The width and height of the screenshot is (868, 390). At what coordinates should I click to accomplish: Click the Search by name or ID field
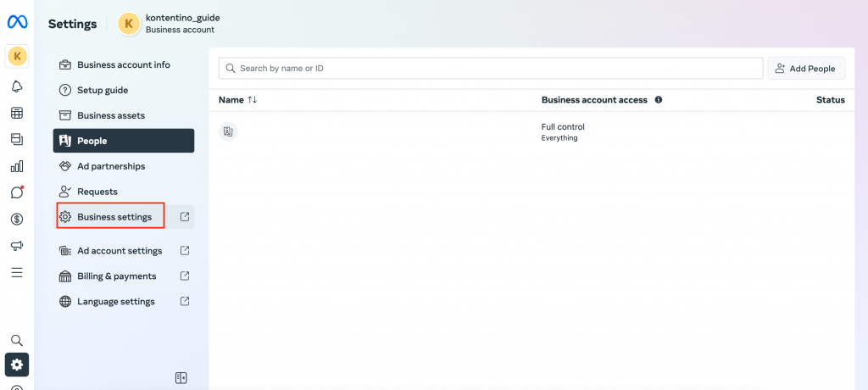492,69
